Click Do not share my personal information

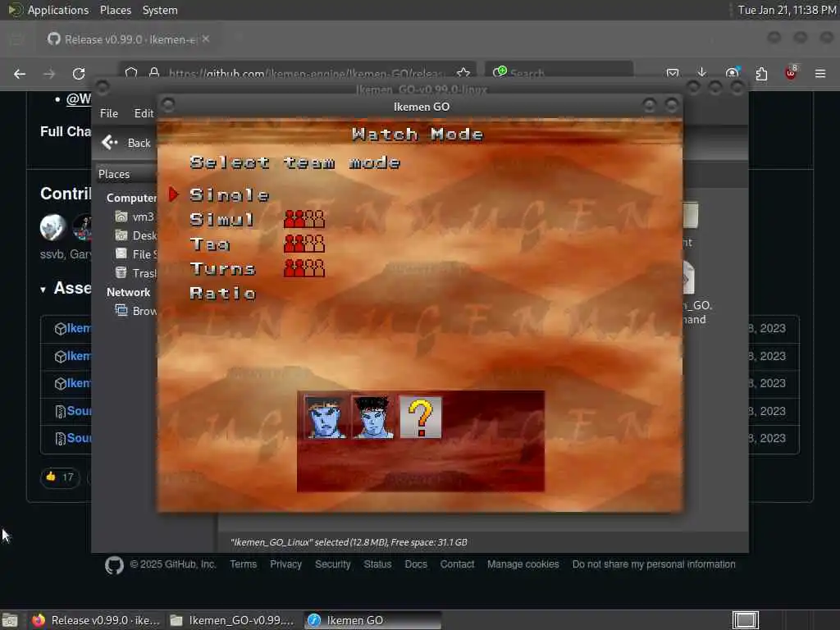point(654,564)
